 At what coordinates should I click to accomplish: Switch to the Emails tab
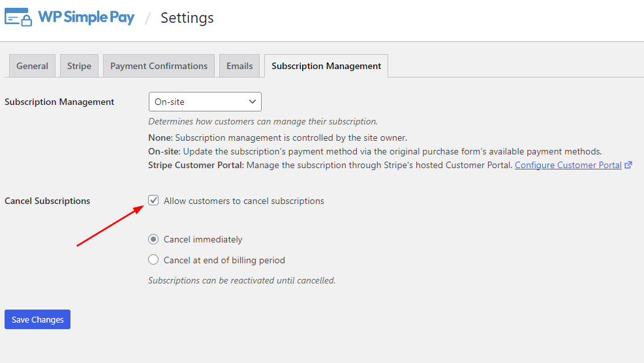[x=239, y=66]
